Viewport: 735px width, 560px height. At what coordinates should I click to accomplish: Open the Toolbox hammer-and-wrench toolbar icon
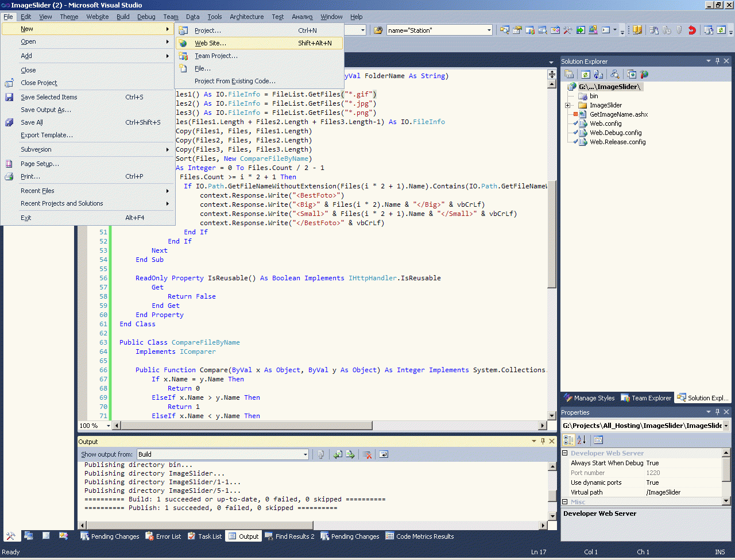(x=568, y=30)
